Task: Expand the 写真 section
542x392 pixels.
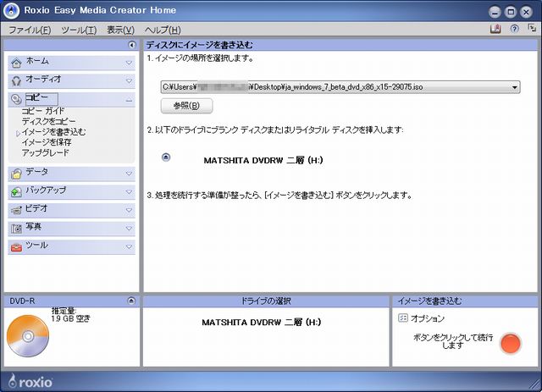Action: click(129, 229)
